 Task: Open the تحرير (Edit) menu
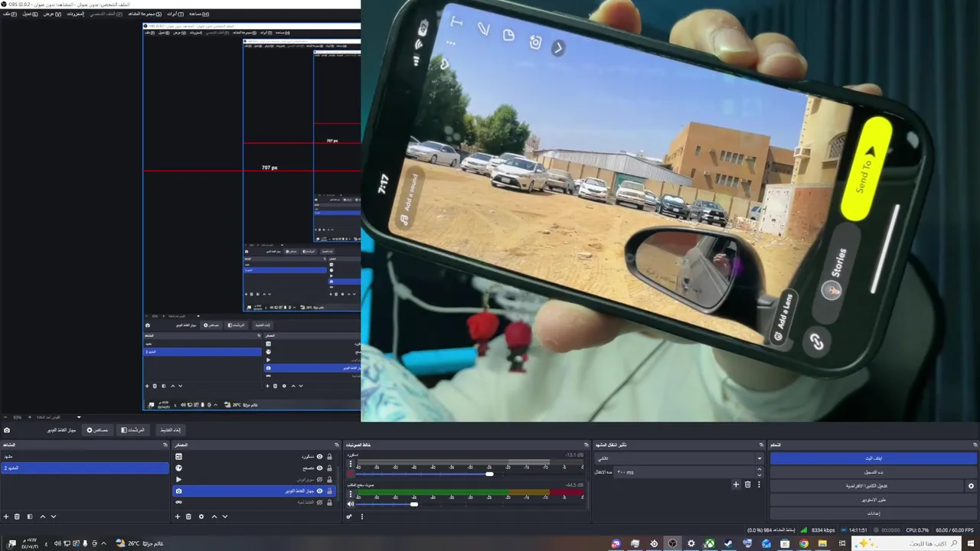point(29,14)
